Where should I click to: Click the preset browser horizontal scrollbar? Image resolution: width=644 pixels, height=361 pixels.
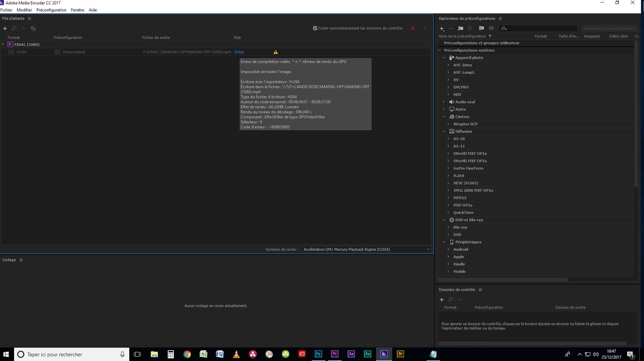tap(502, 280)
